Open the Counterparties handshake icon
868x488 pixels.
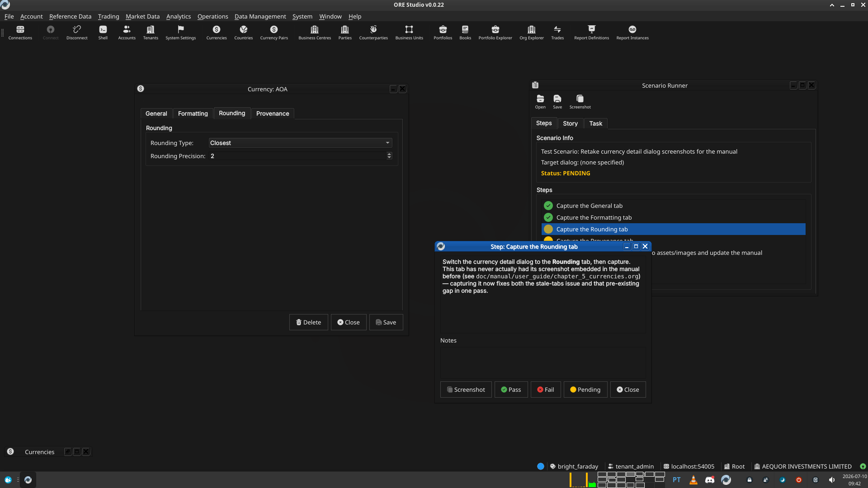coord(373,33)
